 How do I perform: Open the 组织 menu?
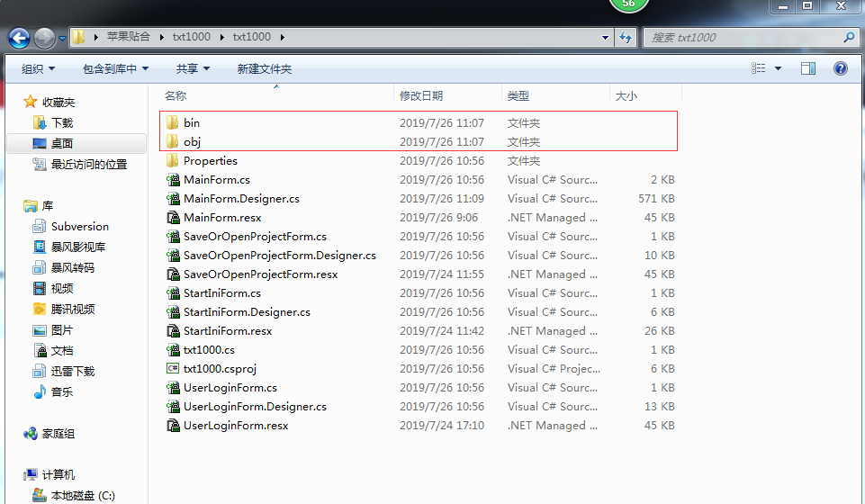(38, 69)
